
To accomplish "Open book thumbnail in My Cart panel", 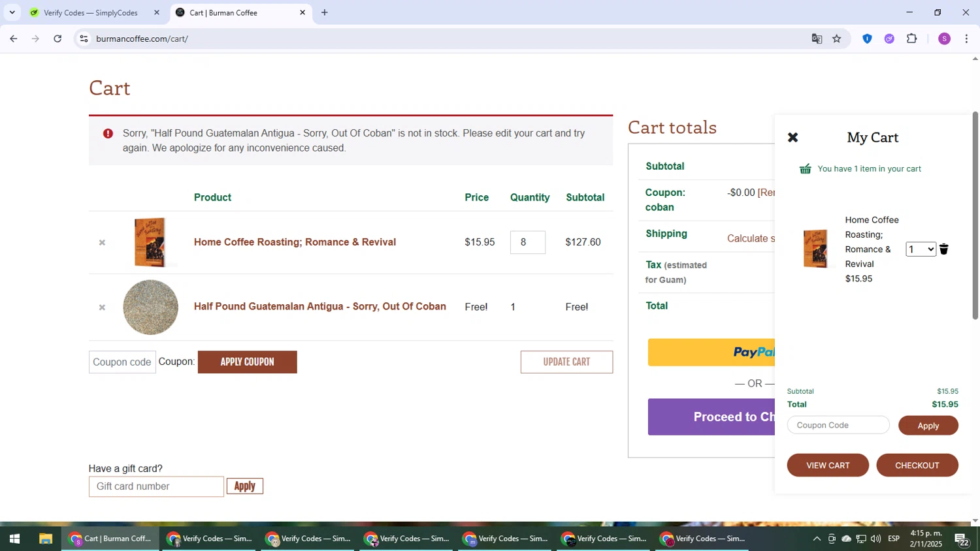I will (815, 249).
